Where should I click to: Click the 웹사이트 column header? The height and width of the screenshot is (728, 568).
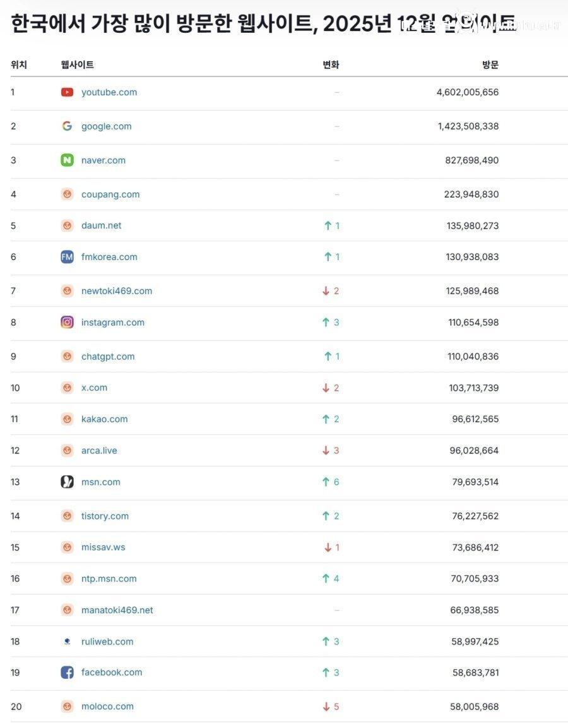pos(77,65)
